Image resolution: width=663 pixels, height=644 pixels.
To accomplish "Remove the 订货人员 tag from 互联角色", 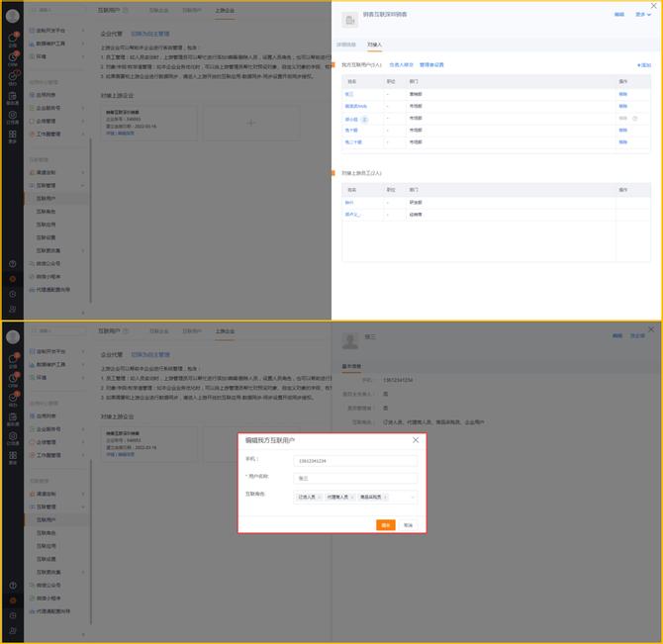I will (319, 497).
